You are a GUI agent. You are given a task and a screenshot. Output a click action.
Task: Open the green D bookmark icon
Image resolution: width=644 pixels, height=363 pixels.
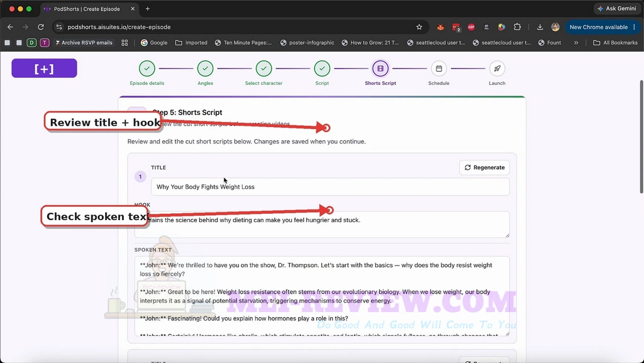tap(31, 43)
